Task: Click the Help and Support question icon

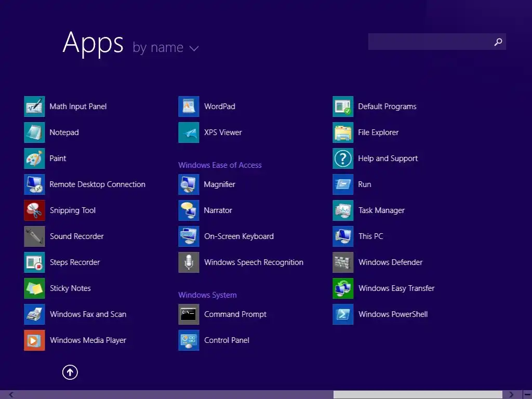Action: click(x=343, y=158)
